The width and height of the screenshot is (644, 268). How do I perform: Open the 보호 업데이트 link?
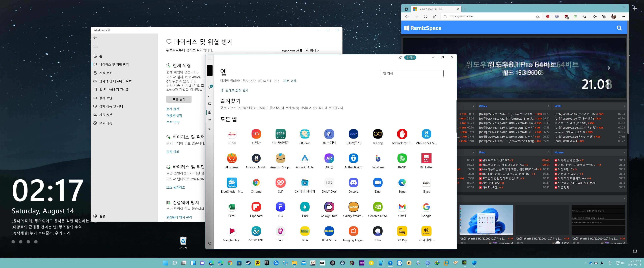point(176,187)
